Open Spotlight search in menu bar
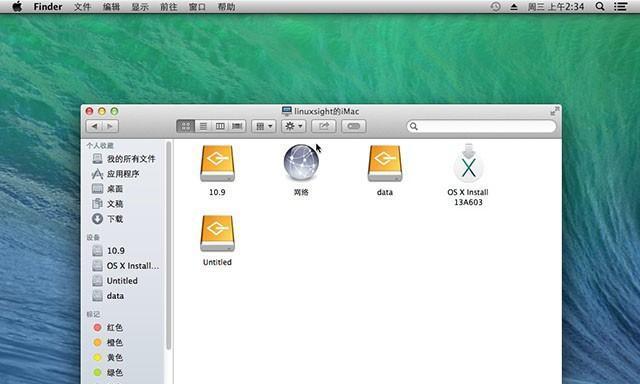The width and height of the screenshot is (640, 384). [600, 7]
